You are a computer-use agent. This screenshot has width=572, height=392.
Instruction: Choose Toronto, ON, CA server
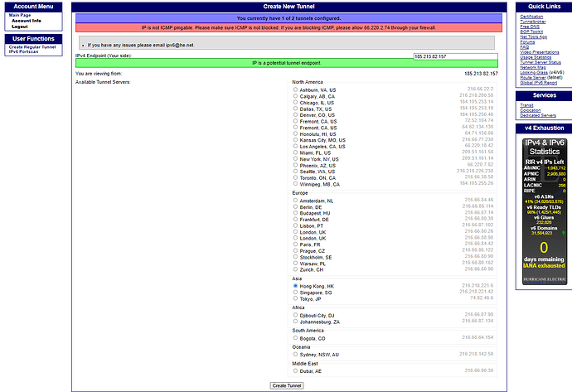pos(295,177)
